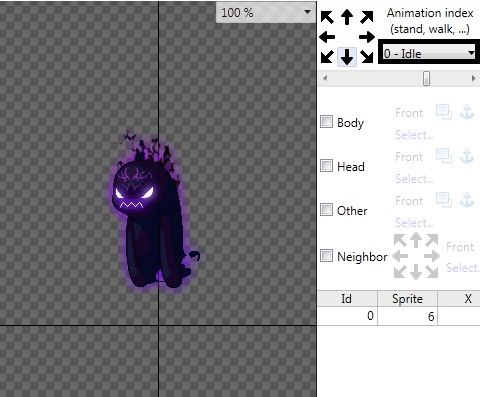This screenshot has width=480, height=397.
Task: Select the down direction arrow
Action: (347, 57)
